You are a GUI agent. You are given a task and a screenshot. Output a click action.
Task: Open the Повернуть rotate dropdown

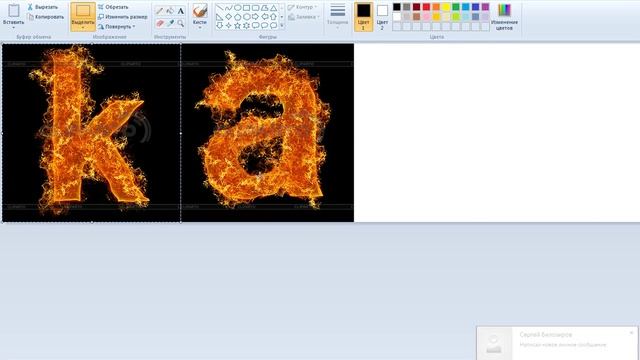[x=117, y=27]
